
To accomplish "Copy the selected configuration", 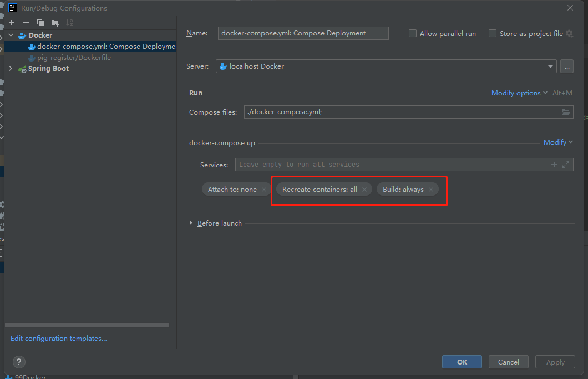I will click(40, 23).
